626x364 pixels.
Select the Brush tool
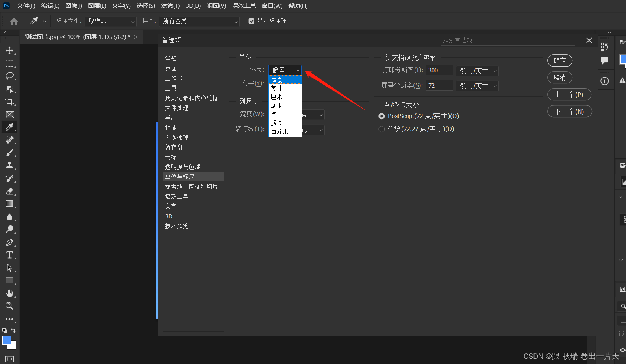[x=9, y=153]
